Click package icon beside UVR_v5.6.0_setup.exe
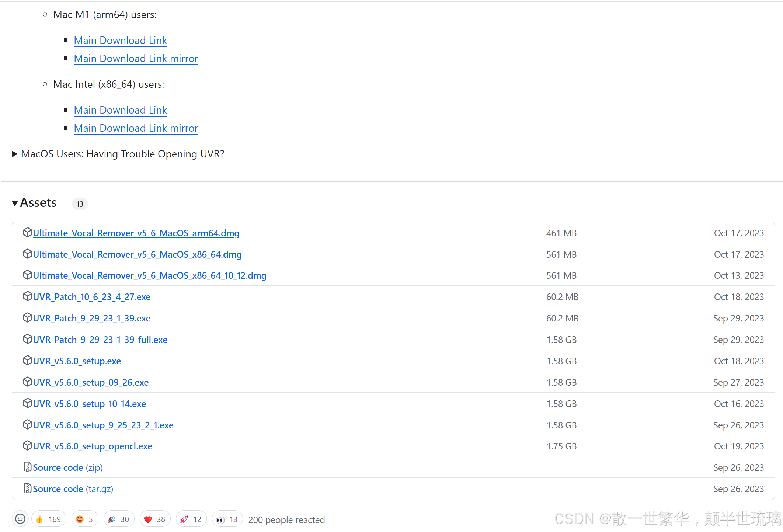The width and height of the screenshot is (783, 532). pos(27,360)
